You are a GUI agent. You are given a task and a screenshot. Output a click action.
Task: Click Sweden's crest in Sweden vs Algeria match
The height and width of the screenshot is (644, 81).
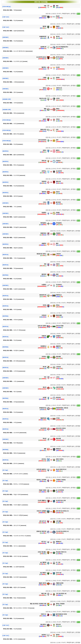click(48, 78)
